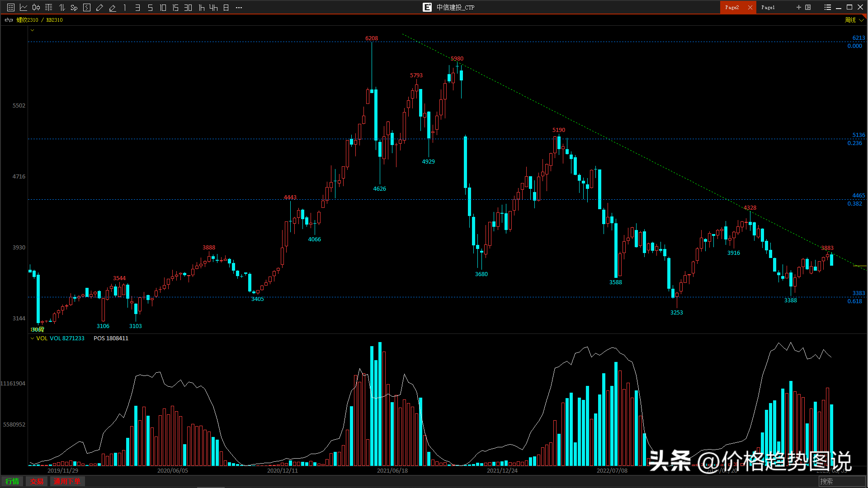Screen dimensions: 868x488
Task: Toggle the 15 minute period
Action: pos(175,7)
